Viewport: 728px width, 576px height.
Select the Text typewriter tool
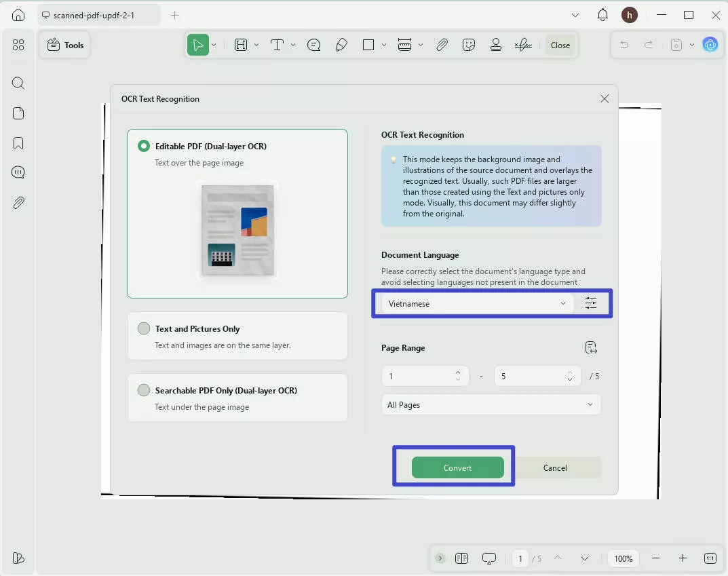click(277, 45)
